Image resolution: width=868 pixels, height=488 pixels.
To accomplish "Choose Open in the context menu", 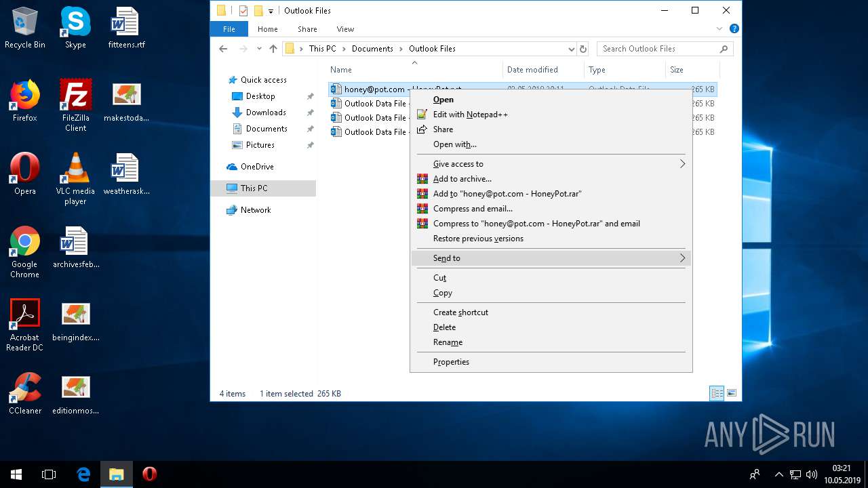I will click(x=551, y=100).
